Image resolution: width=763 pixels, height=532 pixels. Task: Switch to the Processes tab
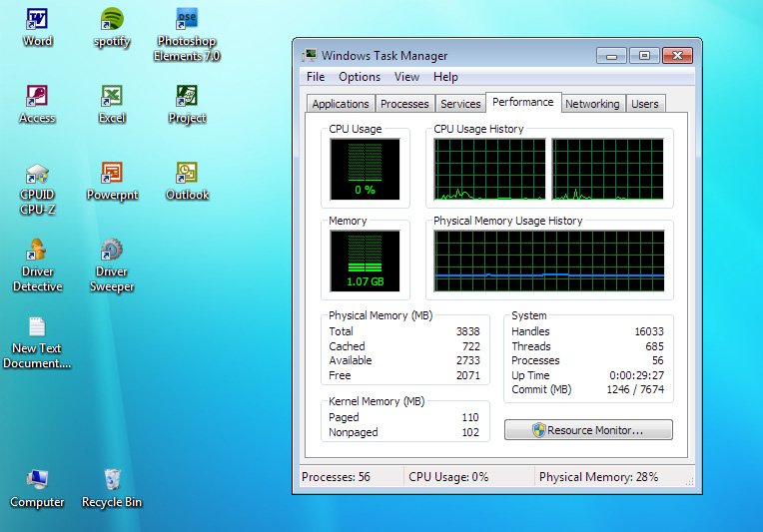click(404, 104)
